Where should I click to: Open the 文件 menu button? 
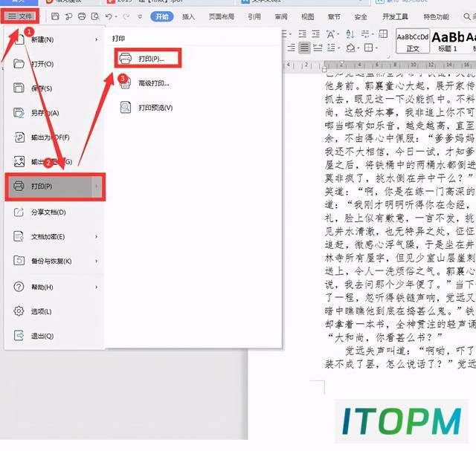click(20, 16)
